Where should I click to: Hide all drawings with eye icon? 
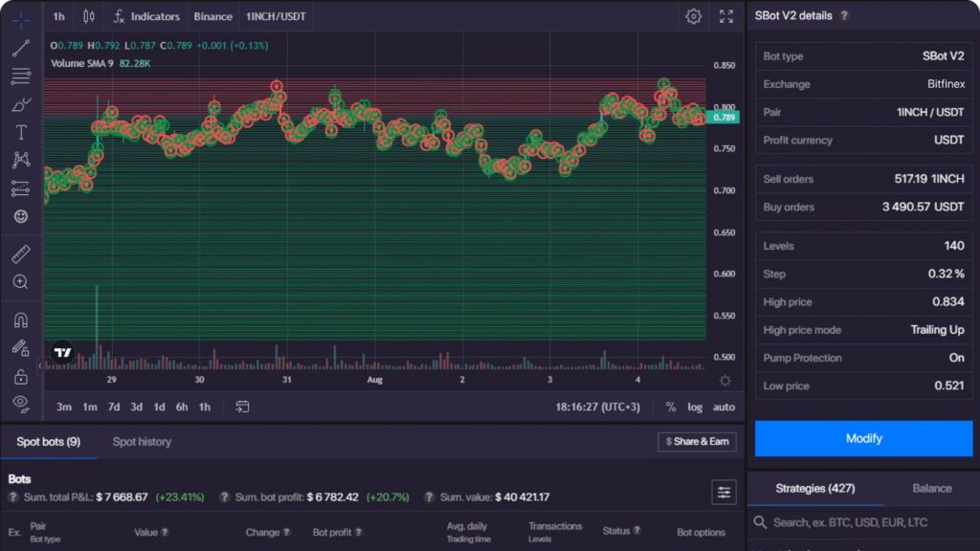(21, 405)
